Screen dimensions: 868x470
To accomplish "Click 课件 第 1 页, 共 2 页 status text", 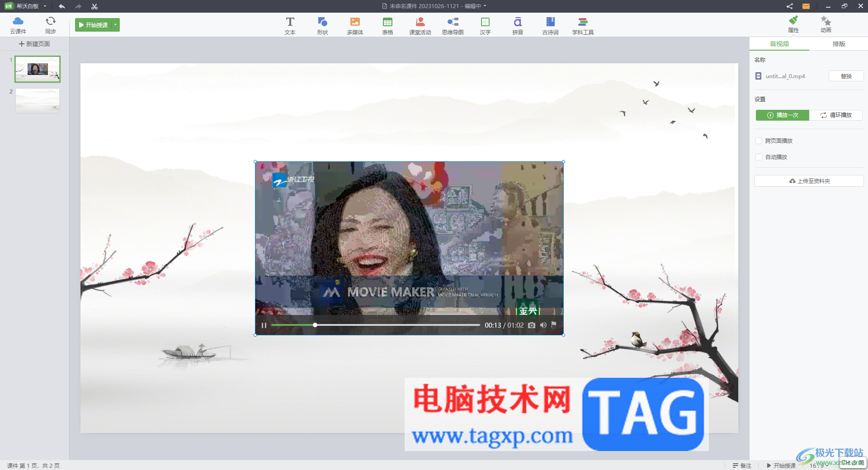I will pyautogui.click(x=33, y=465).
